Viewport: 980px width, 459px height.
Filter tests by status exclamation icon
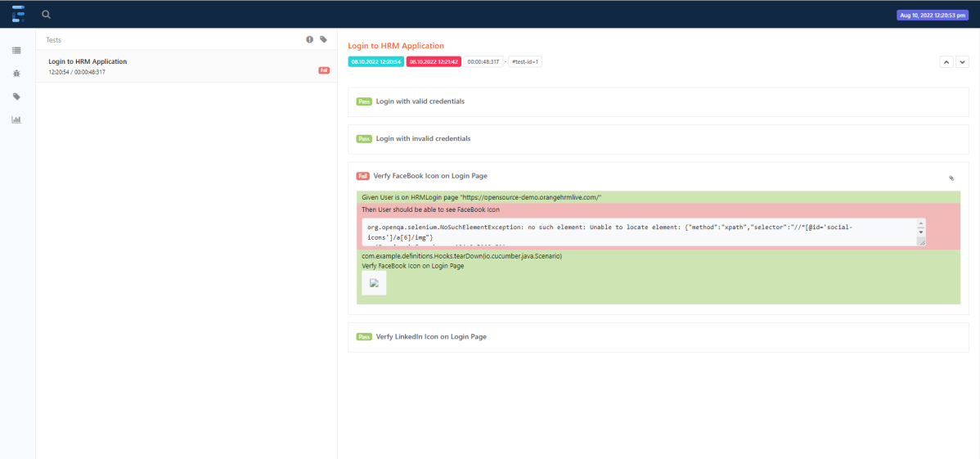tap(309, 39)
